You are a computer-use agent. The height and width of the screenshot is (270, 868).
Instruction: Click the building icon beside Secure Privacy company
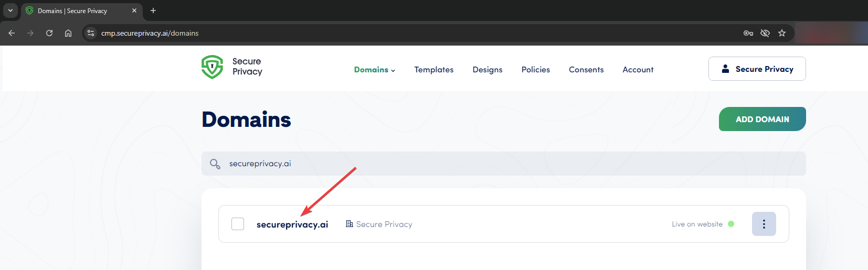pos(350,224)
